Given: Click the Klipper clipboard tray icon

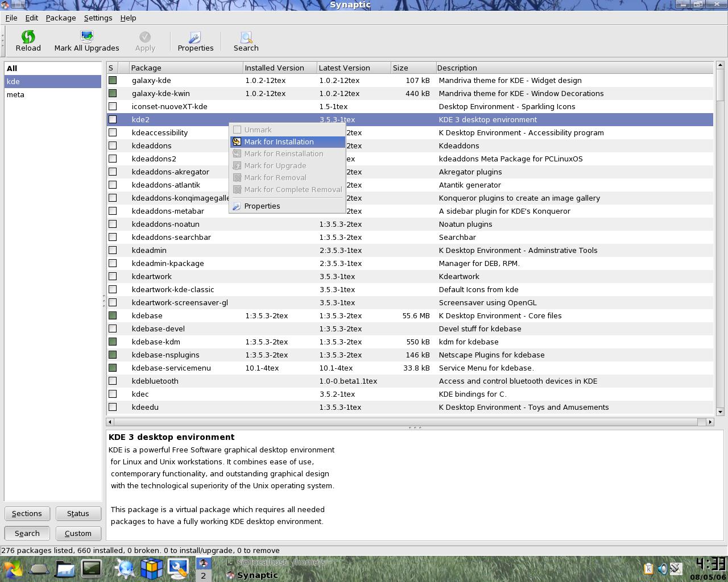Looking at the screenshot, I should coord(648,568).
